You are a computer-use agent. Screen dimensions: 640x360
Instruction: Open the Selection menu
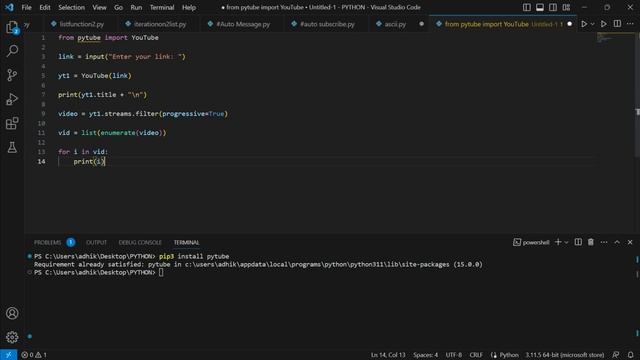point(71,7)
